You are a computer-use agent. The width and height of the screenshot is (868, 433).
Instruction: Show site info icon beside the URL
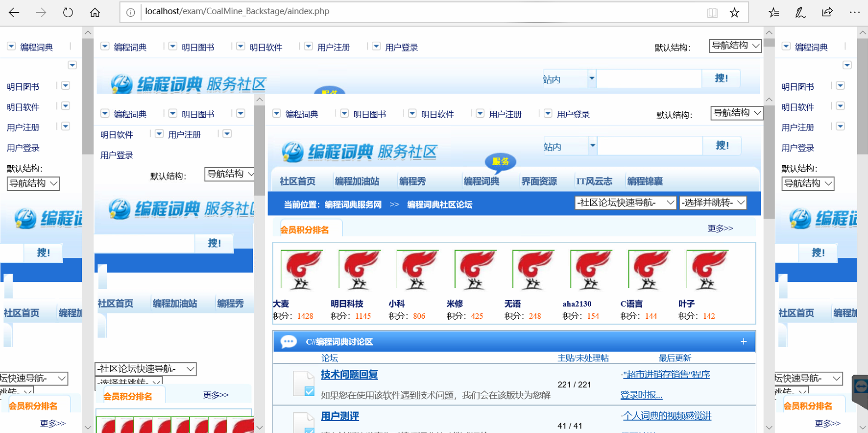click(x=130, y=12)
